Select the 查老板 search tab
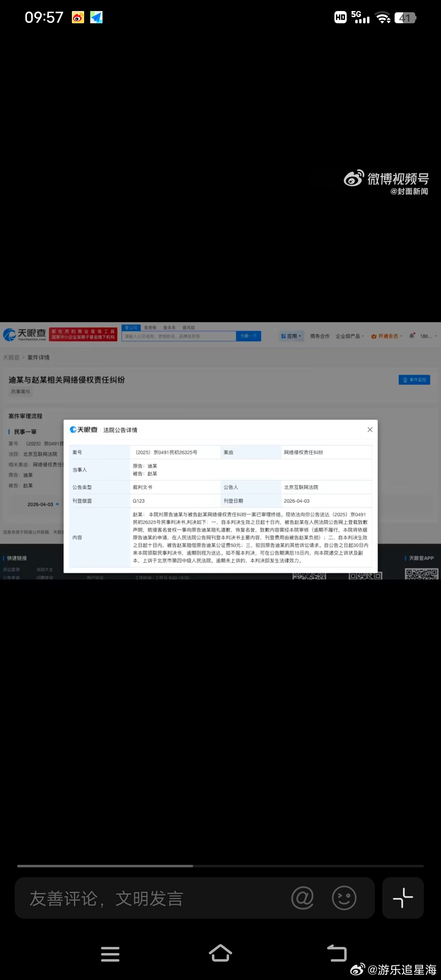Viewport: 441px width, 980px height. coord(150,327)
